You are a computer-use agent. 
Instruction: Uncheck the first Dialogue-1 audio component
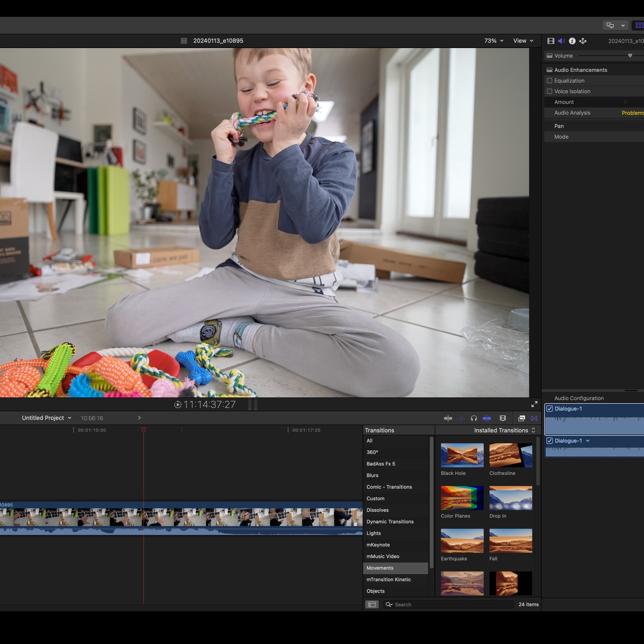point(550,409)
